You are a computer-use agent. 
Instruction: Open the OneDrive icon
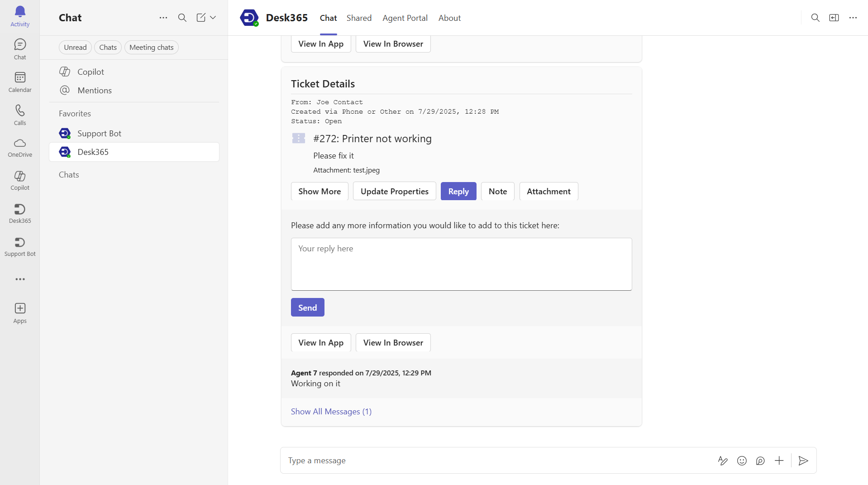pos(20,148)
